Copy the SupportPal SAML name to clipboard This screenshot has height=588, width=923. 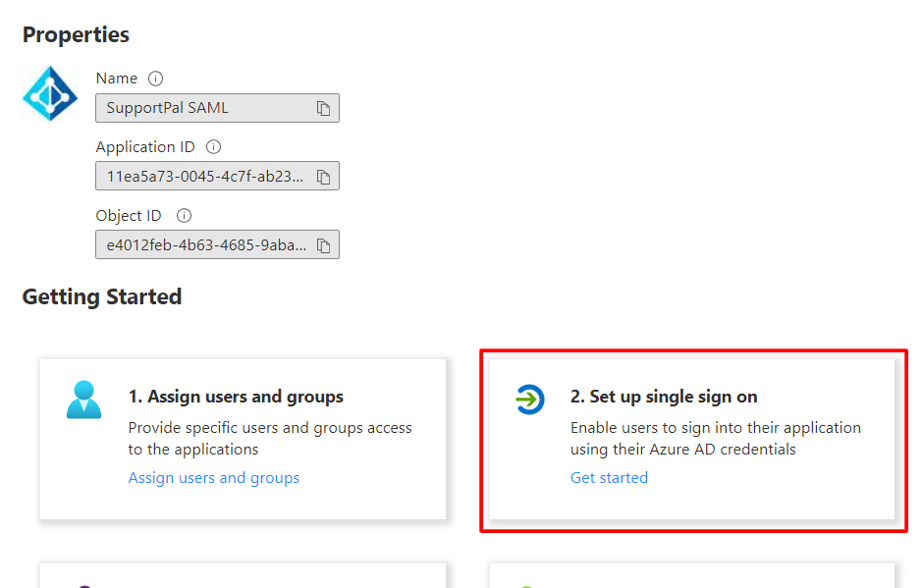click(323, 109)
